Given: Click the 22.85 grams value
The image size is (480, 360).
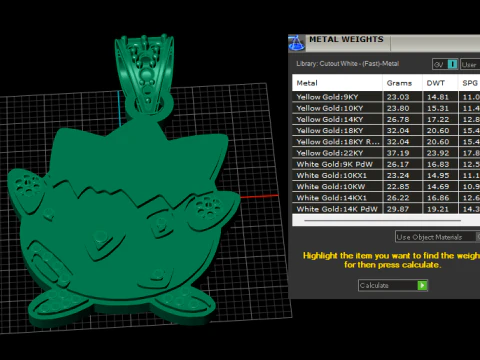Looking at the screenshot, I should tap(398, 187).
